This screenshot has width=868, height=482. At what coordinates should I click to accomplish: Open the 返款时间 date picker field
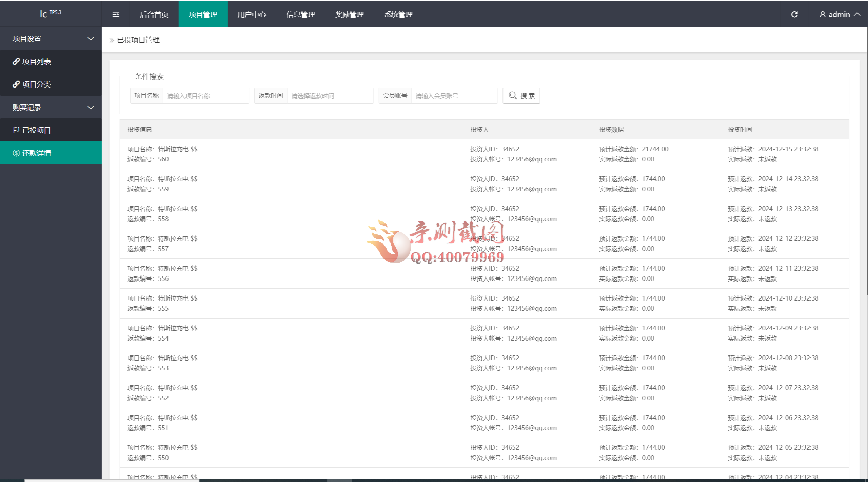click(330, 96)
